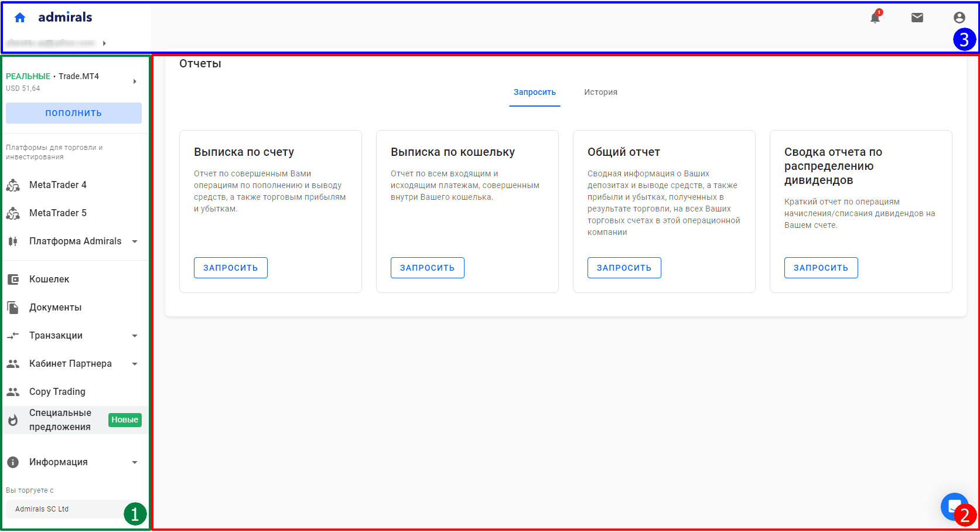Click the admirals logo text

(65, 17)
